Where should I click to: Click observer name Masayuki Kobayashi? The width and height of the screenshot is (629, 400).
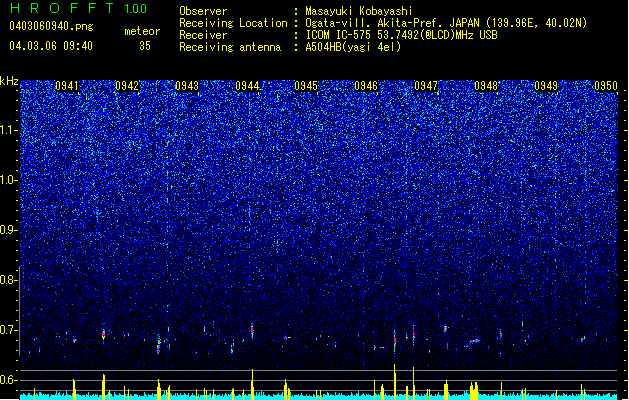pos(359,11)
